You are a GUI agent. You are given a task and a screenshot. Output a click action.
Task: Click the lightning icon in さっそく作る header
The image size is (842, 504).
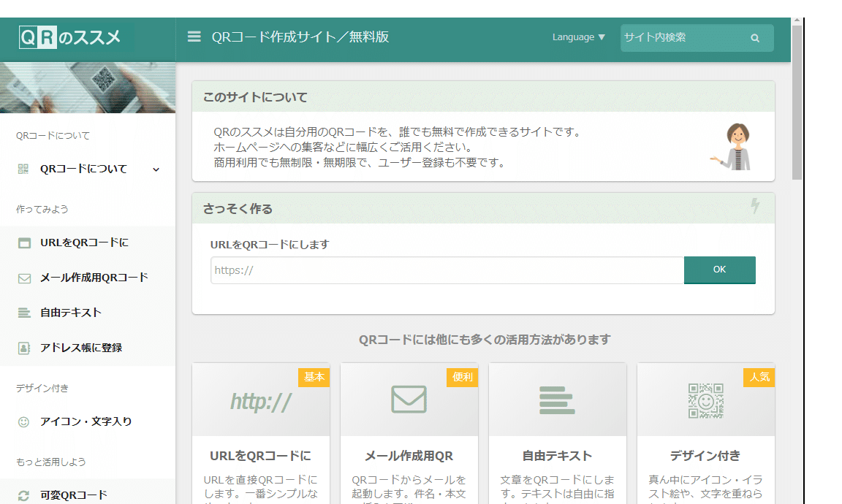coord(755,208)
